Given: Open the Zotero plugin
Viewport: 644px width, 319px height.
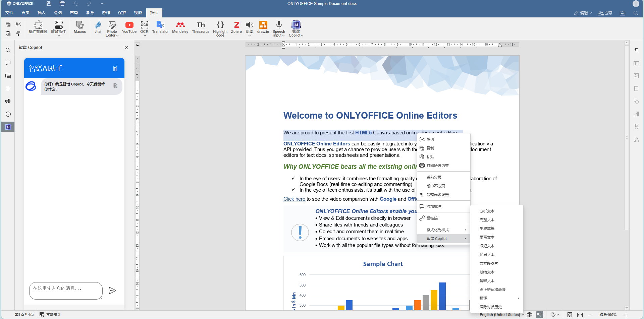Looking at the screenshot, I should point(236,27).
